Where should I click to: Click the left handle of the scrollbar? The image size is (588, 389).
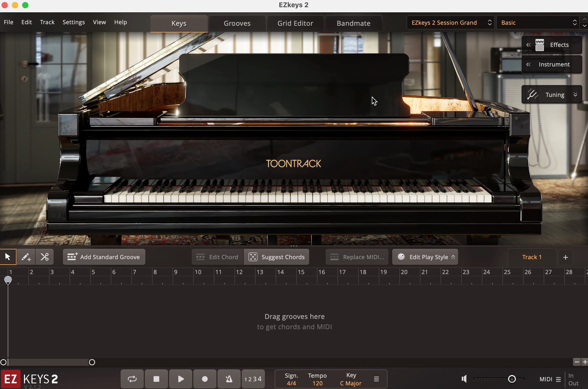[x=3, y=362]
